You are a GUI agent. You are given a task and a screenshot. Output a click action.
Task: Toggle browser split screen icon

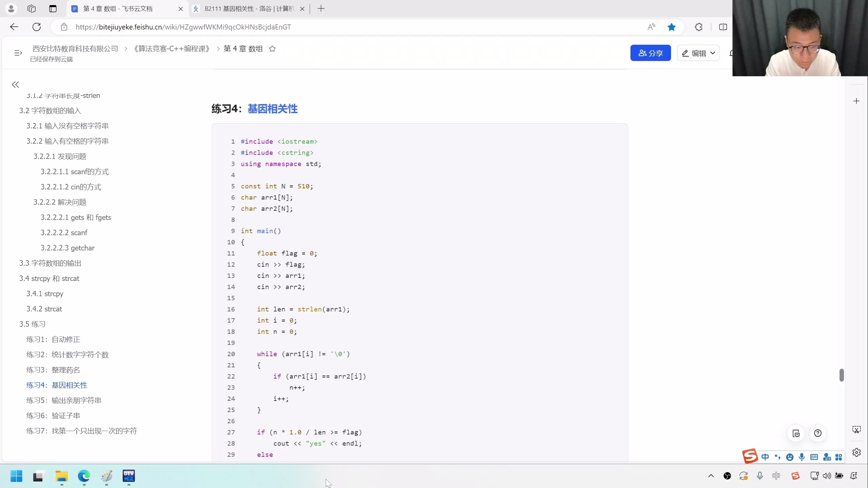pos(723,27)
